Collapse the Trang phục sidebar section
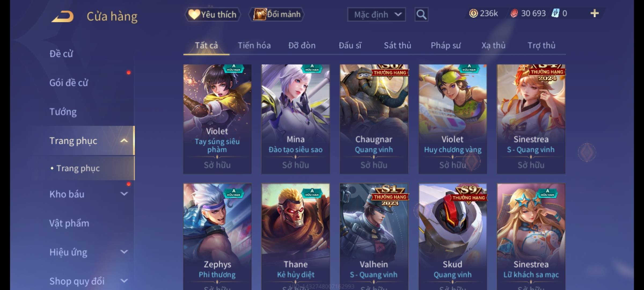 124,141
